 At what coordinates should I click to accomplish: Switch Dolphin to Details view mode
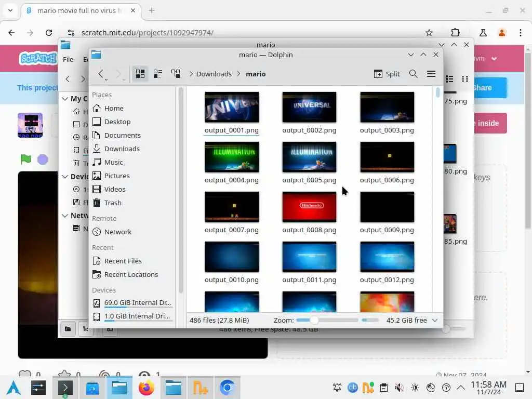pos(176,74)
